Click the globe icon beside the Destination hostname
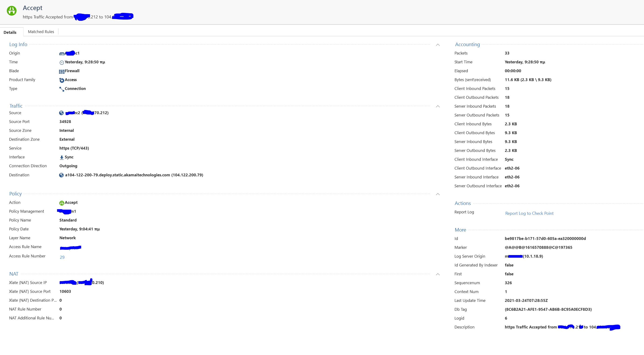The height and width of the screenshot is (355, 644). [61, 175]
